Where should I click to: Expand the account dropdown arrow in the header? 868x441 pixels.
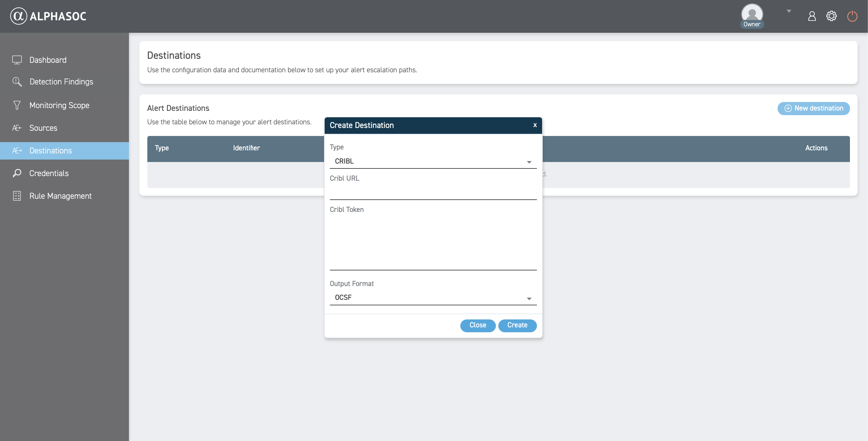(x=789, y=11)
